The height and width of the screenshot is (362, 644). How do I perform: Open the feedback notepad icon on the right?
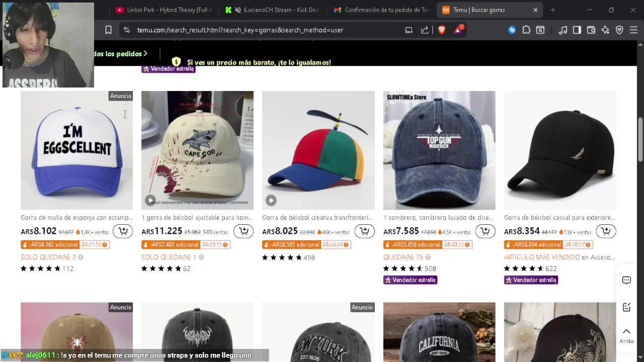626,307
